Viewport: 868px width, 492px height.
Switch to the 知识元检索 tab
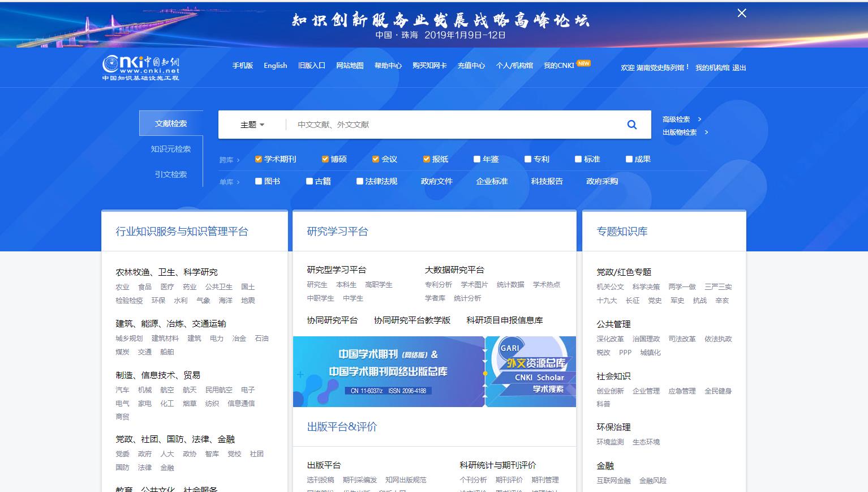tap(171, 149)
